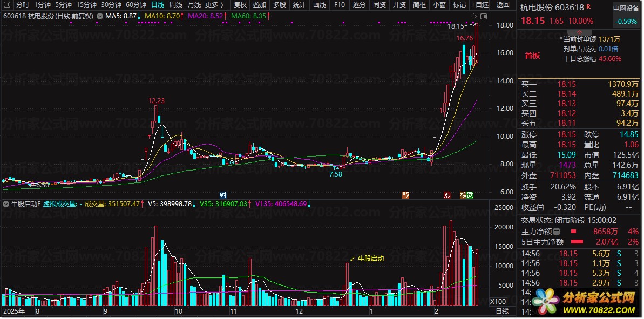Image resolution: width=644 pixels, height=319 pixels.
Task: Click the diamond marker icon above chart
Action: pos(474,16)
